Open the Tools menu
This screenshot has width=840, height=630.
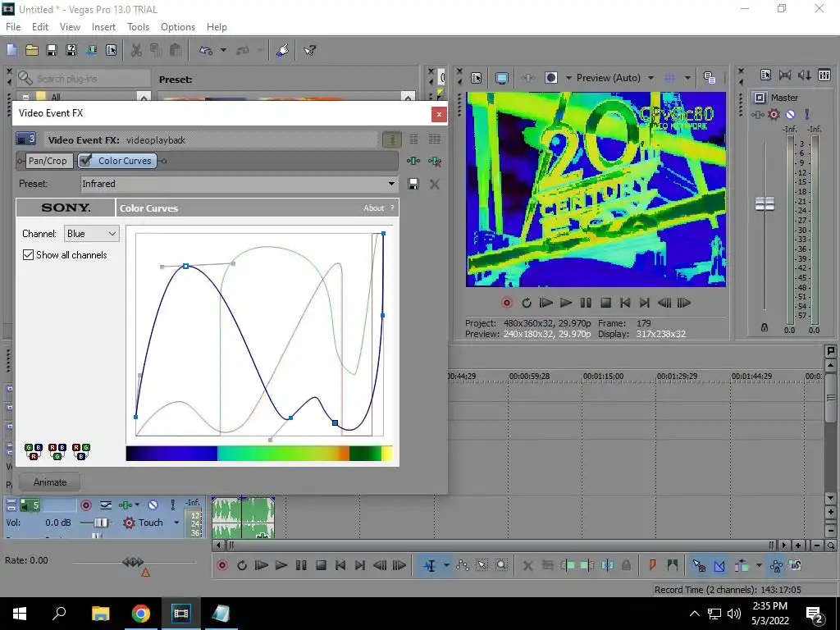(138, 27)
